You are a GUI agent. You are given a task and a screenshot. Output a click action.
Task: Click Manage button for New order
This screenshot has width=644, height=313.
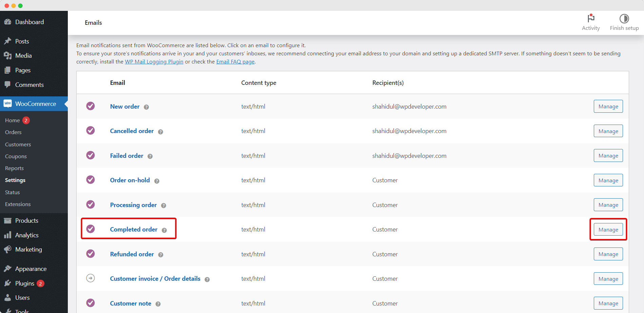click(x=608, y=106)
